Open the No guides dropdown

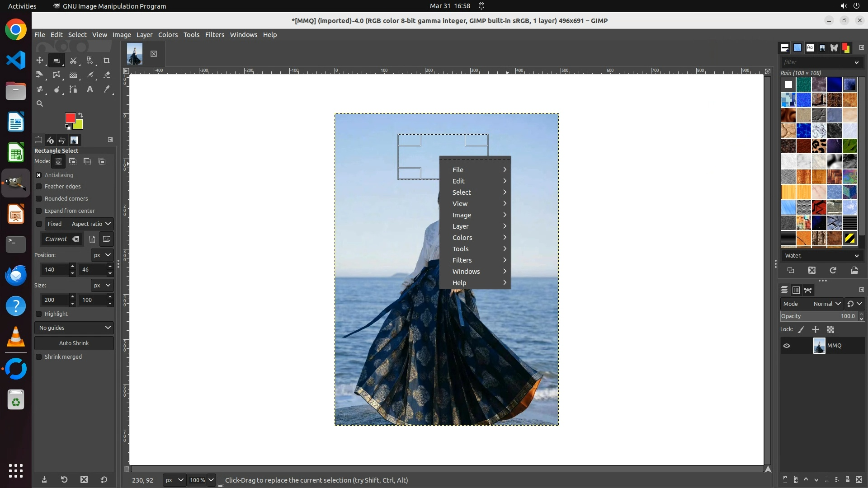(x=74, y=328)
